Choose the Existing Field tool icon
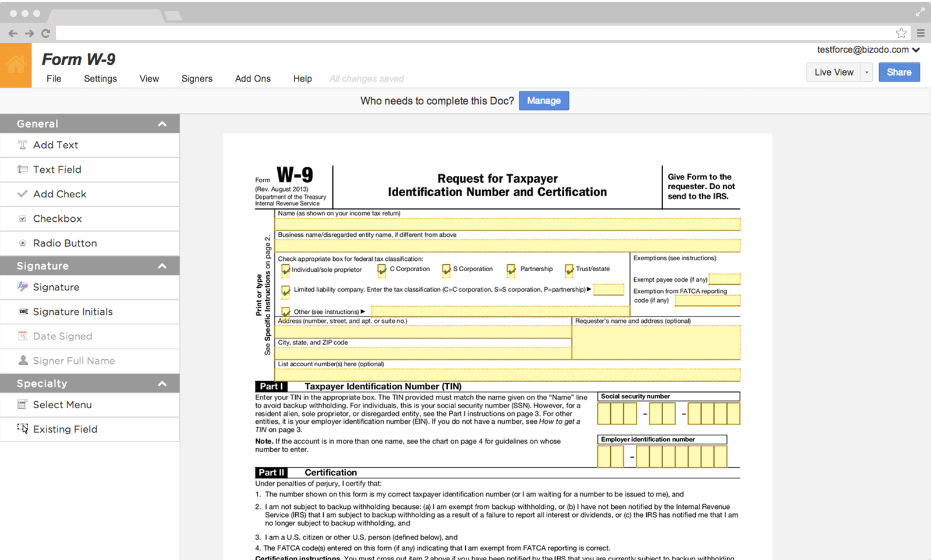Viewport: 931px width, 560px height. coord(23,429)
